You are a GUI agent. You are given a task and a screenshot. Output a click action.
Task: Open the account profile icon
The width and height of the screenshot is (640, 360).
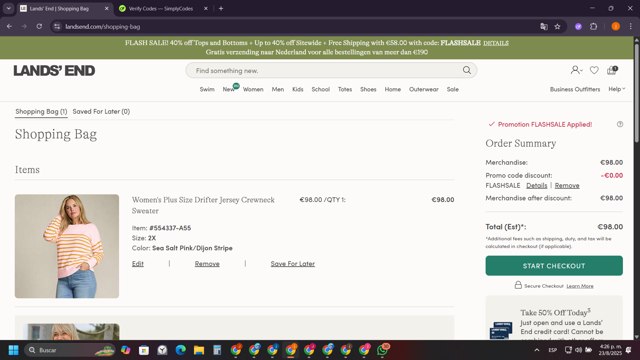click(576, 70)
